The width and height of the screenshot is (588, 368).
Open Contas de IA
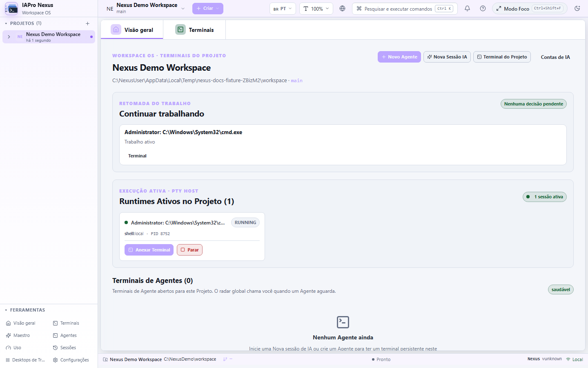555,57
